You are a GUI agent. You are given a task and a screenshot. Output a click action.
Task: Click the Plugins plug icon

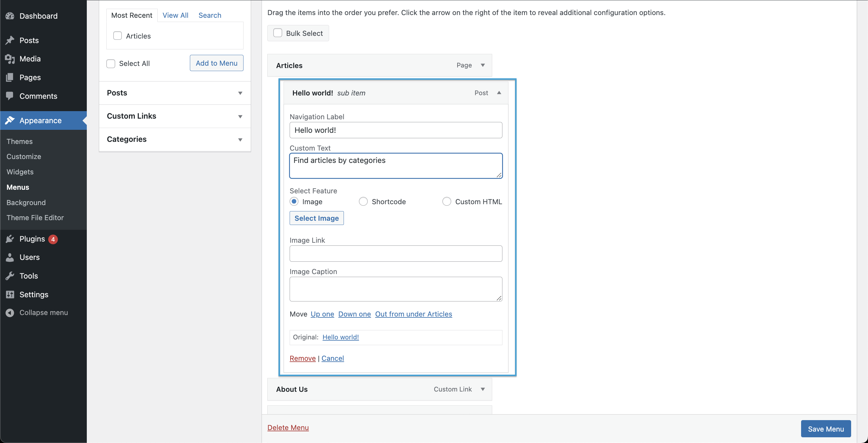coord(10,239)
